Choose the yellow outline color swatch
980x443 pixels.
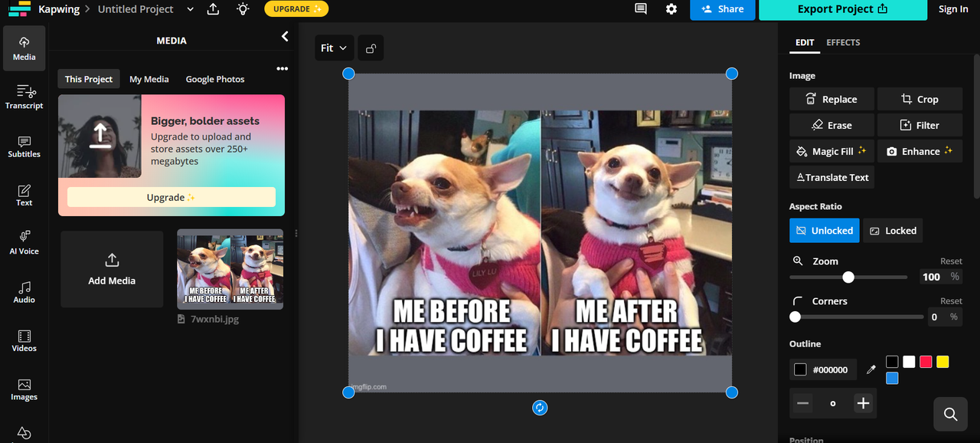click(x=942, y=362)
